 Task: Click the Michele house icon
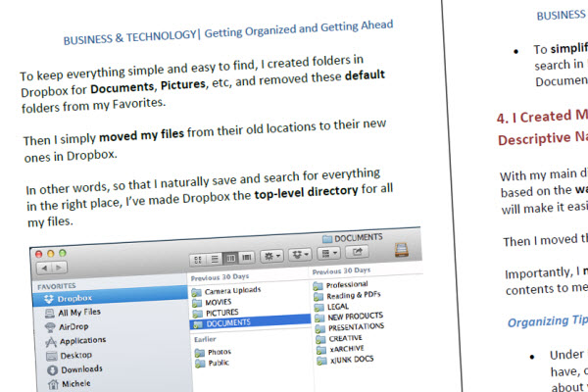53,384
